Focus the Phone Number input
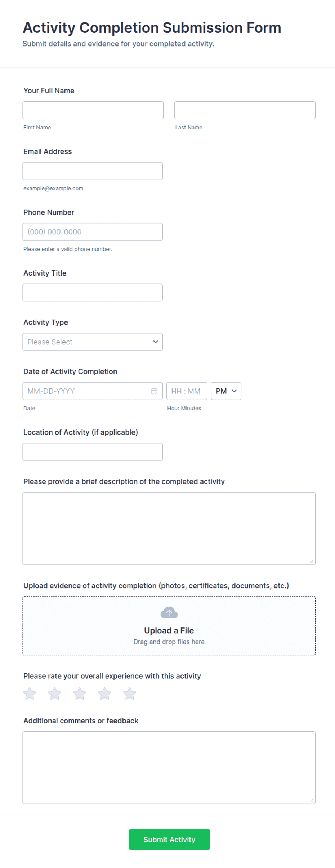This screenshot has height=868, width=335. tap(93, 232)
